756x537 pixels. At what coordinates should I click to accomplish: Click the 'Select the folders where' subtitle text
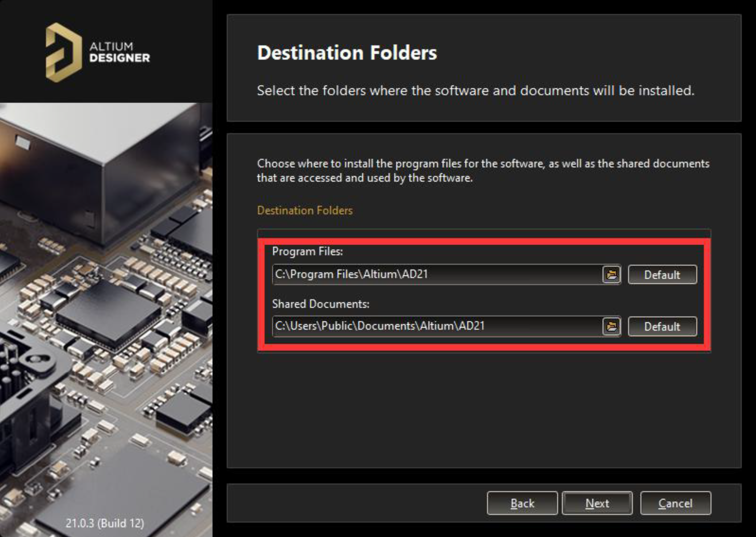pyautogui.click(x=476, y=90)
